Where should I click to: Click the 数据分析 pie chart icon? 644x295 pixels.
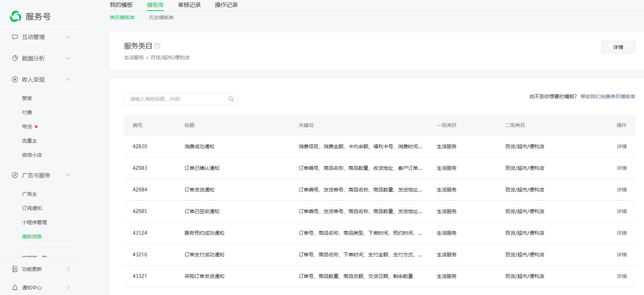[15, 58]
